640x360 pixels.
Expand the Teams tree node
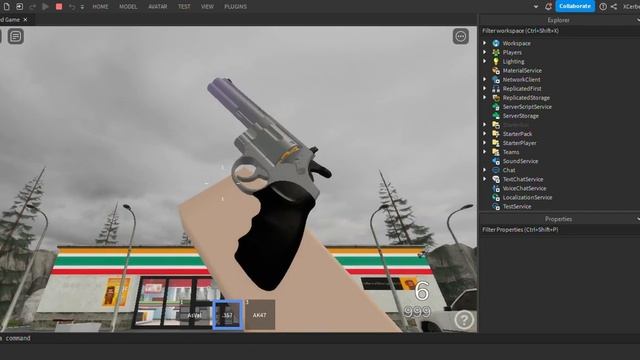(x=484, y=151)
